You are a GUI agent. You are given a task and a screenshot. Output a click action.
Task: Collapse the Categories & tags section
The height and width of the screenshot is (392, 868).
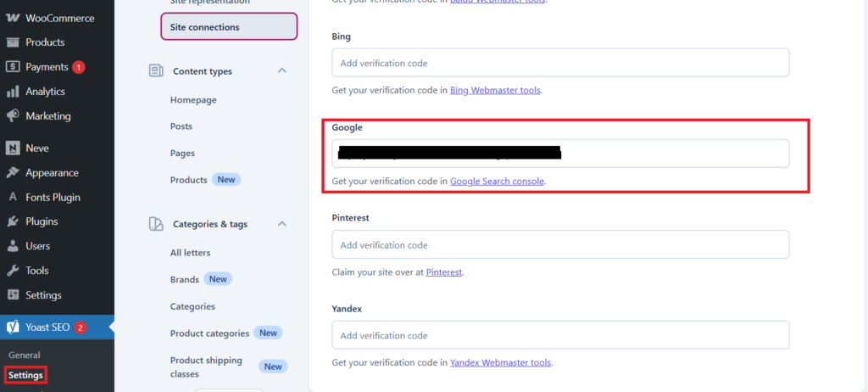pyautogui.click(x=282, y=224)
